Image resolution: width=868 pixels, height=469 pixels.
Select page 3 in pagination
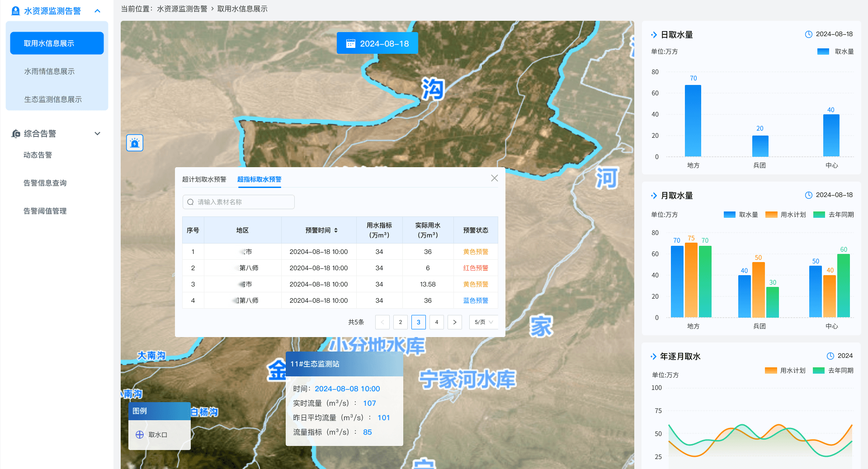coord(419,322)
